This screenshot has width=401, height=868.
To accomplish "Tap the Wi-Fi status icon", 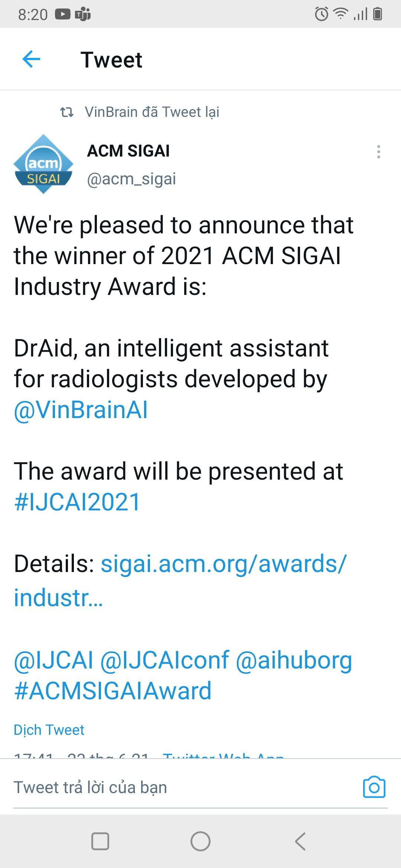I will click(340, 14).
